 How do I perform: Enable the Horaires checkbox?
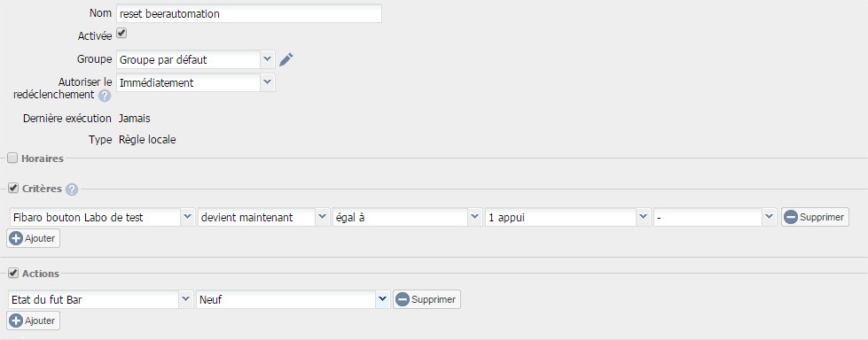[12, 158]
